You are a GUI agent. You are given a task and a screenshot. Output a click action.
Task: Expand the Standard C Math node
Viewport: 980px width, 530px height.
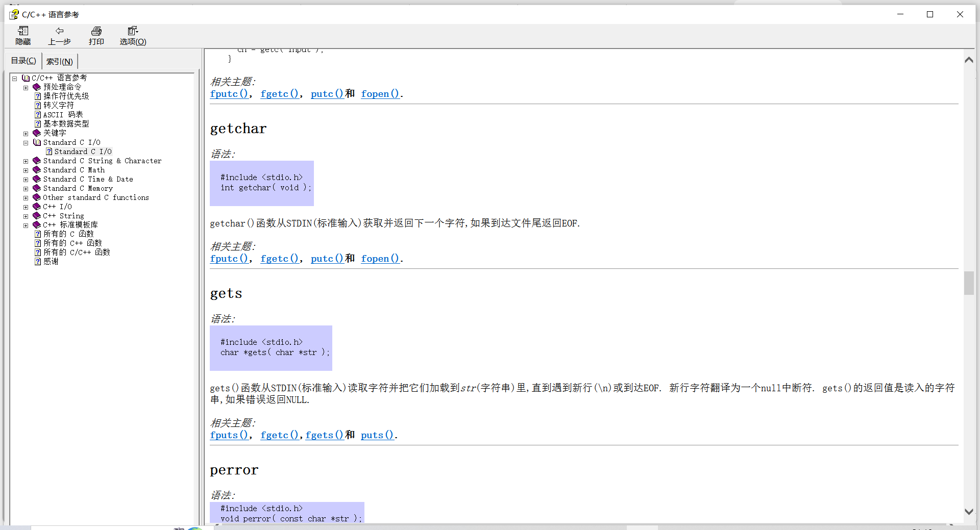pos(26,170)
